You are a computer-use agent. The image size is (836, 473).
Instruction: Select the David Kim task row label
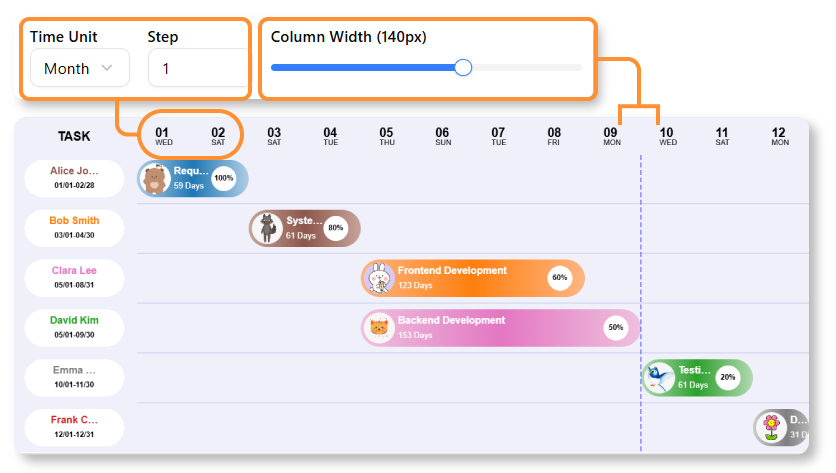pos(75,327)
